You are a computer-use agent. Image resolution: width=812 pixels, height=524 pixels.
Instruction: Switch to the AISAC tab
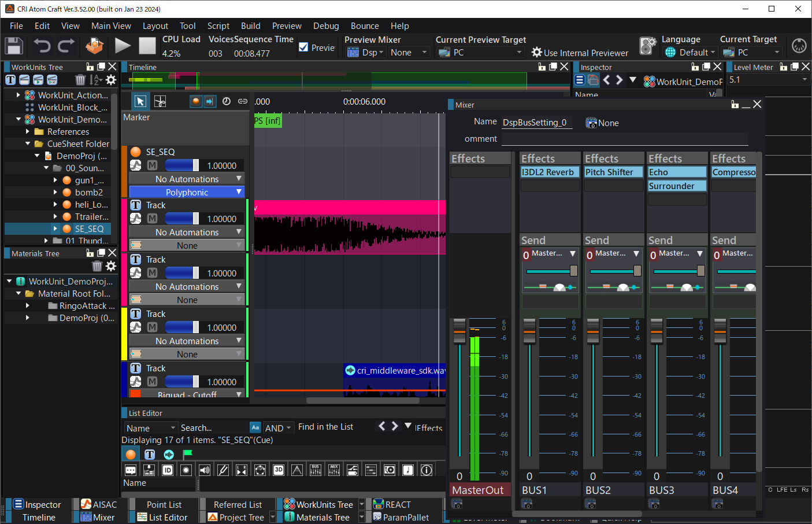point(98,504)
